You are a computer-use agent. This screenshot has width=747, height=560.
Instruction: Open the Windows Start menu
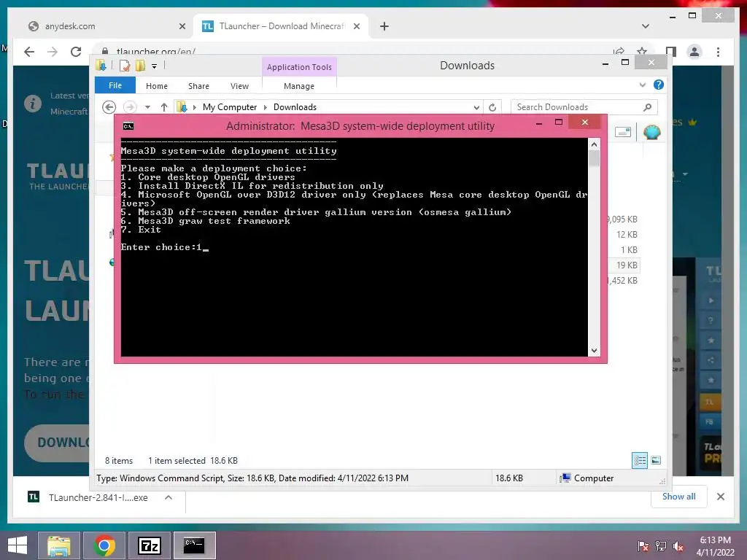point(18,545)
